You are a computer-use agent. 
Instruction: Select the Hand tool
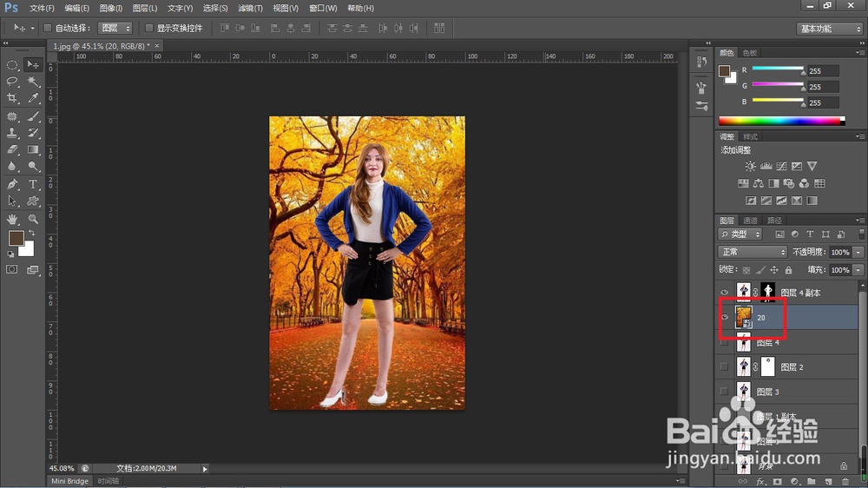pyautogui.click(x=12, y=220)
